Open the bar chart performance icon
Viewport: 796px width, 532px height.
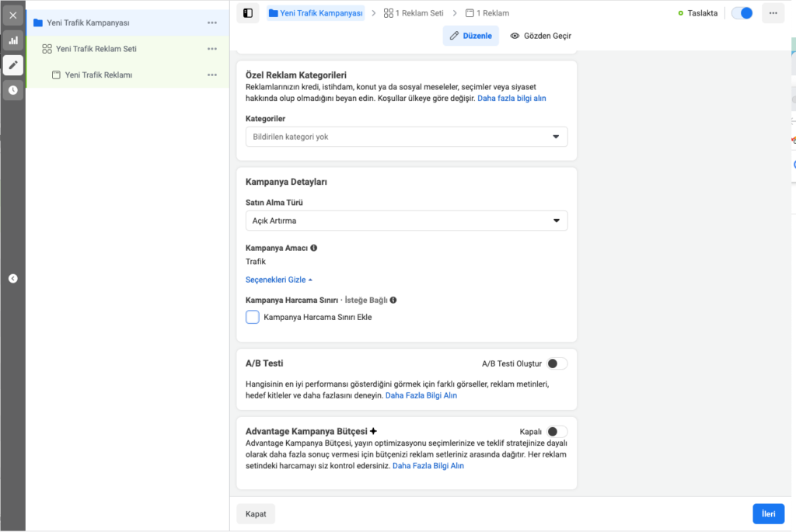12,40
